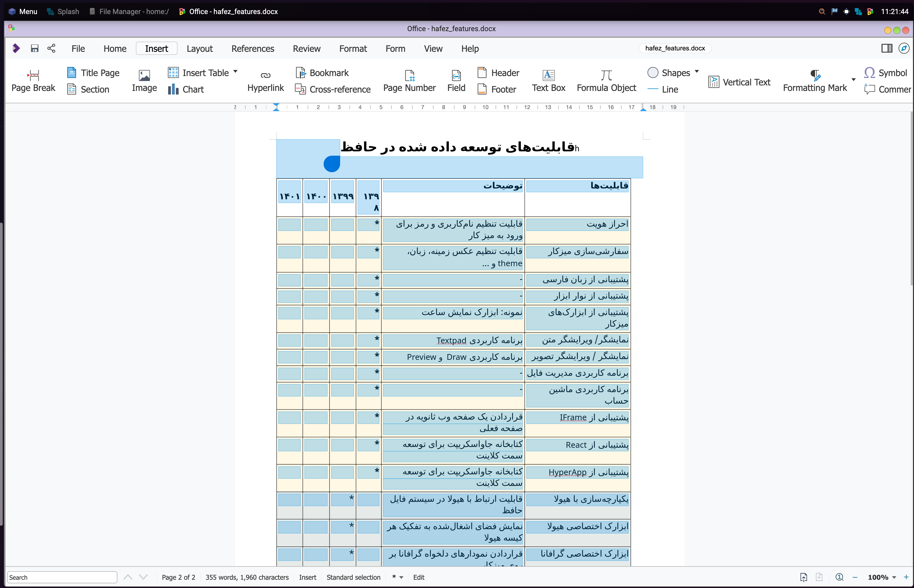The image size is (914, 588).
Task: Toggle the right sidebar panel icon
Action: tap(886, 48)
